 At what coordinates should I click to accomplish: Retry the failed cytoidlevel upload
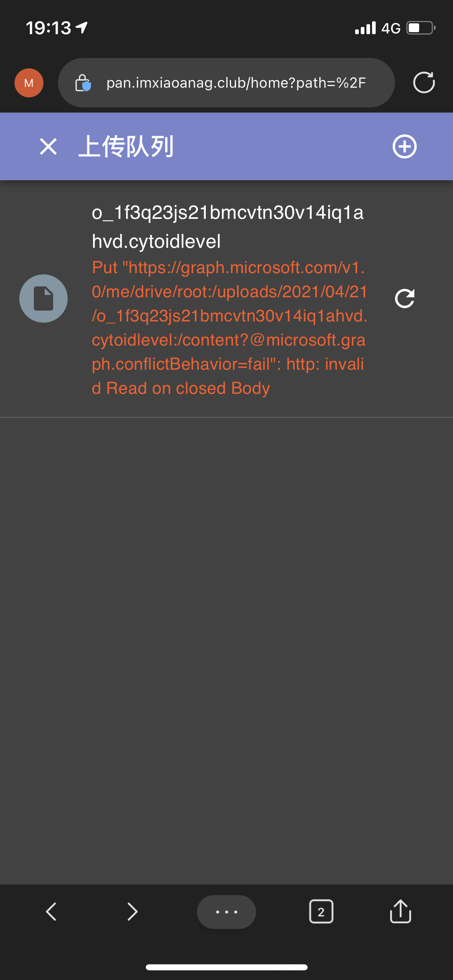pos(405,299)
